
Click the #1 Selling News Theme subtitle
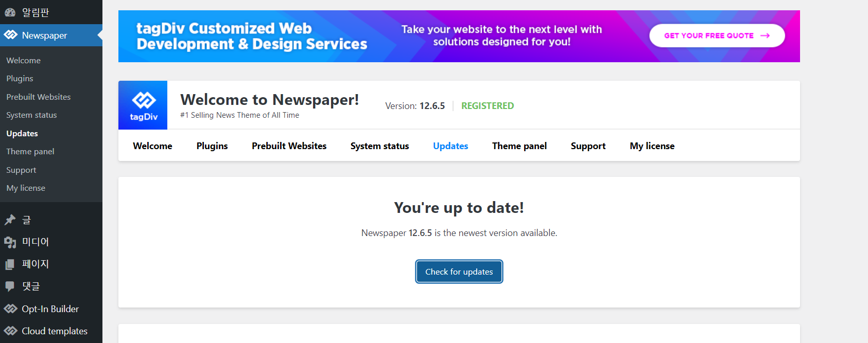(x=239, y=115)
